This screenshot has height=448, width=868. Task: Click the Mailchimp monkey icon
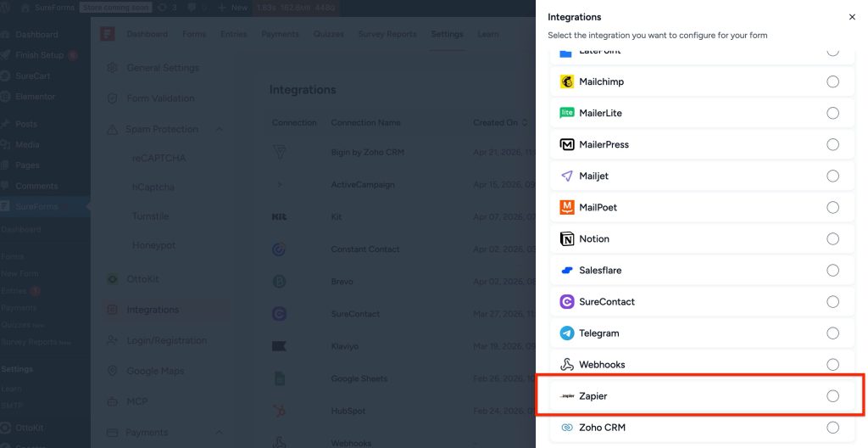[x=567, y=81]
